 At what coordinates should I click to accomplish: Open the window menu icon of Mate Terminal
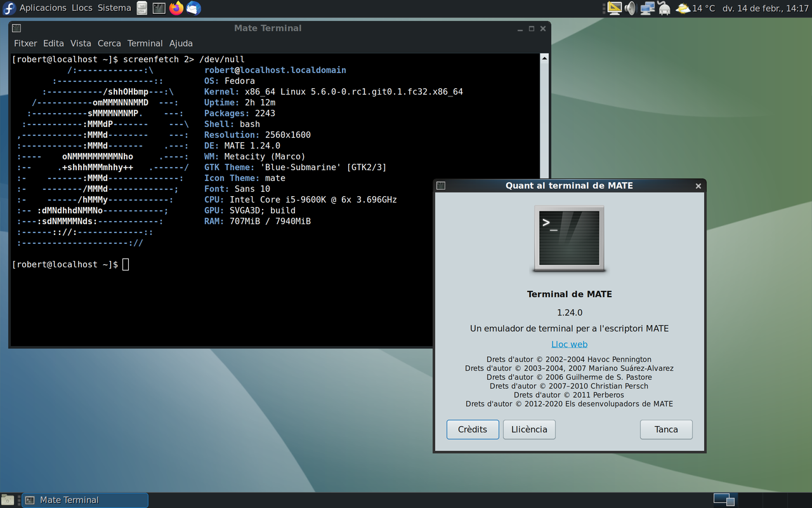click(x=16, y=28)
